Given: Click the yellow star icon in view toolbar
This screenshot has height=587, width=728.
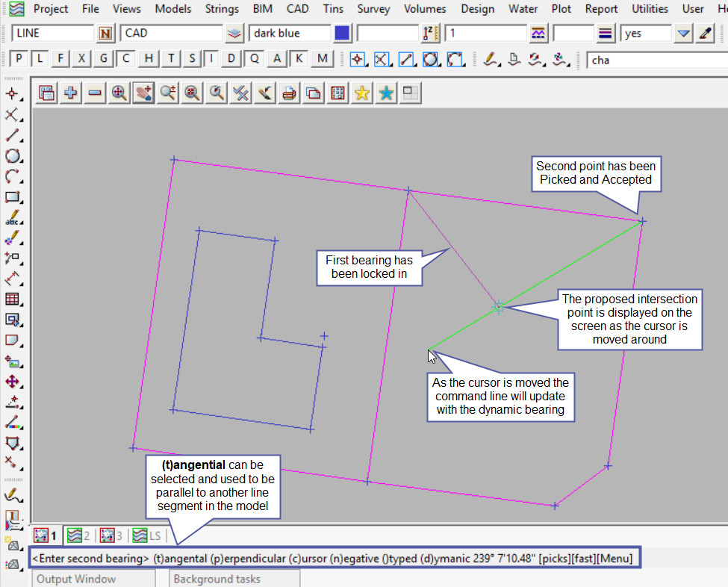Looking at the screenshot, I should 362,93.
